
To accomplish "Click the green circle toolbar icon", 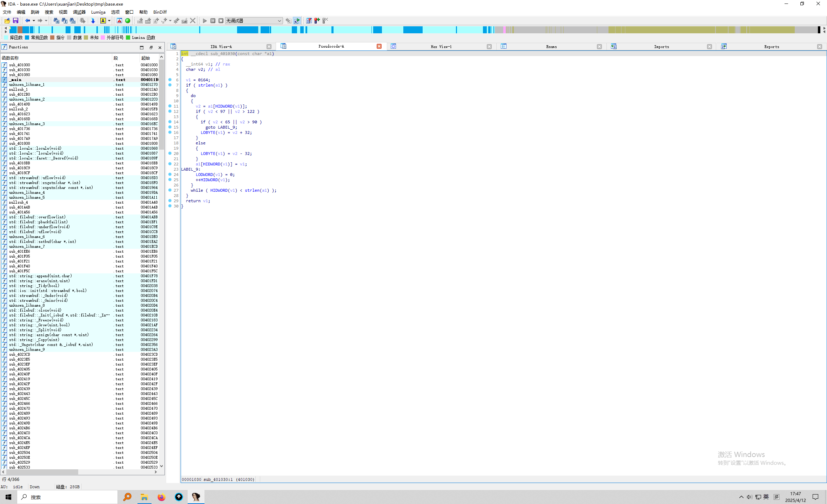I will (128, 21).
